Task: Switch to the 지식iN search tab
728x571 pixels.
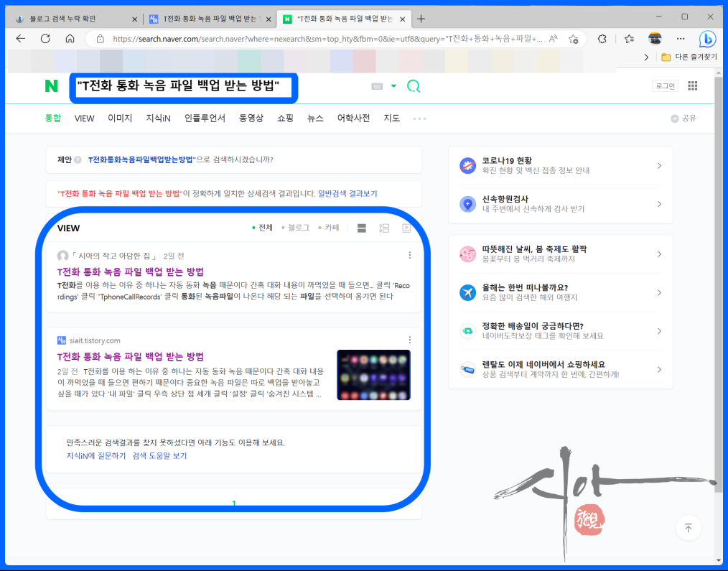Action: point(159,119)
